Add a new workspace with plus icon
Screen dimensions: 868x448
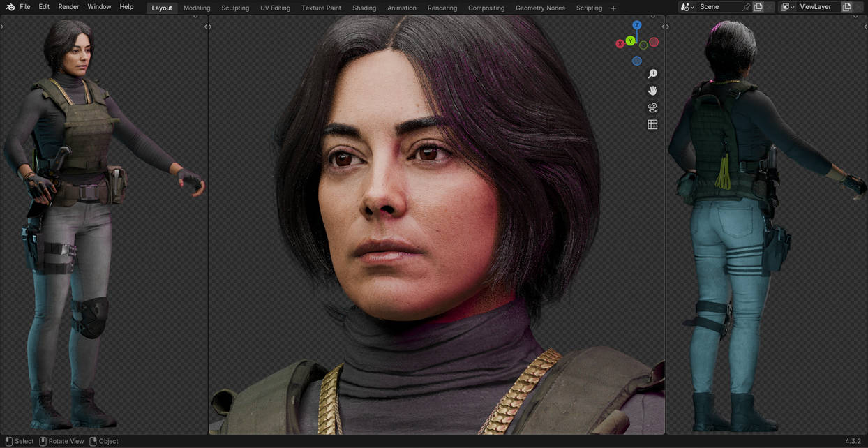[613, 8]
